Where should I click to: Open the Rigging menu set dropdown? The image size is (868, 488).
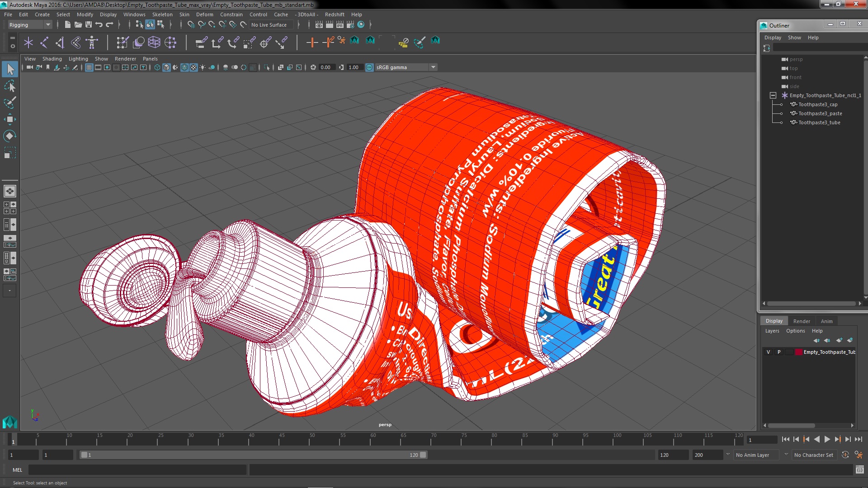click(30, 25)
